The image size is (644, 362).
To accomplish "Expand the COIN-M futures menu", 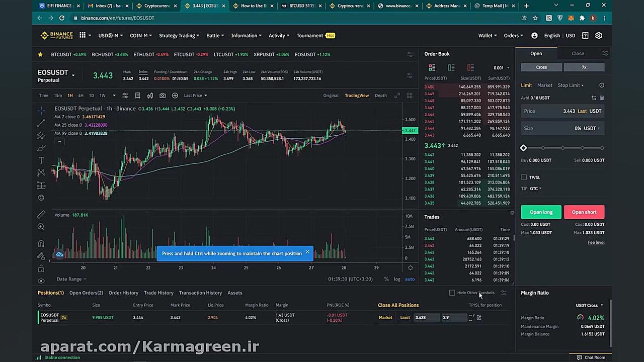I will (x=140, y=36).
